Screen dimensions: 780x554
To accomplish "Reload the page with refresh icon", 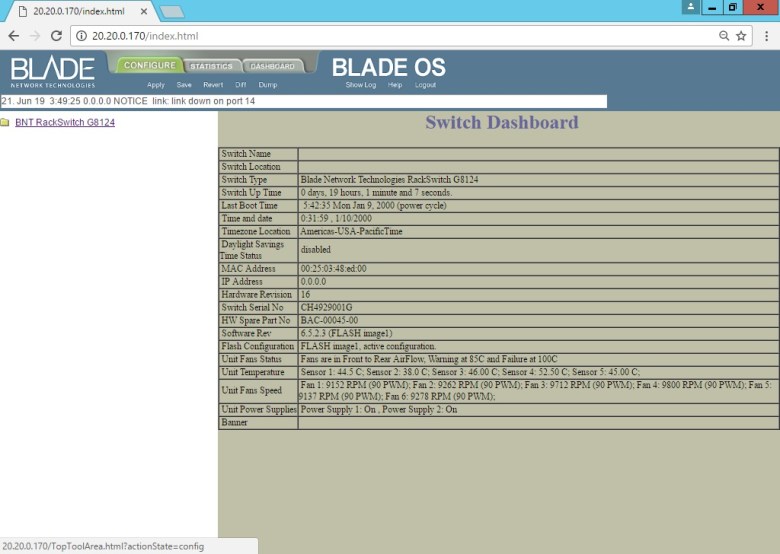I will point(57,35).
